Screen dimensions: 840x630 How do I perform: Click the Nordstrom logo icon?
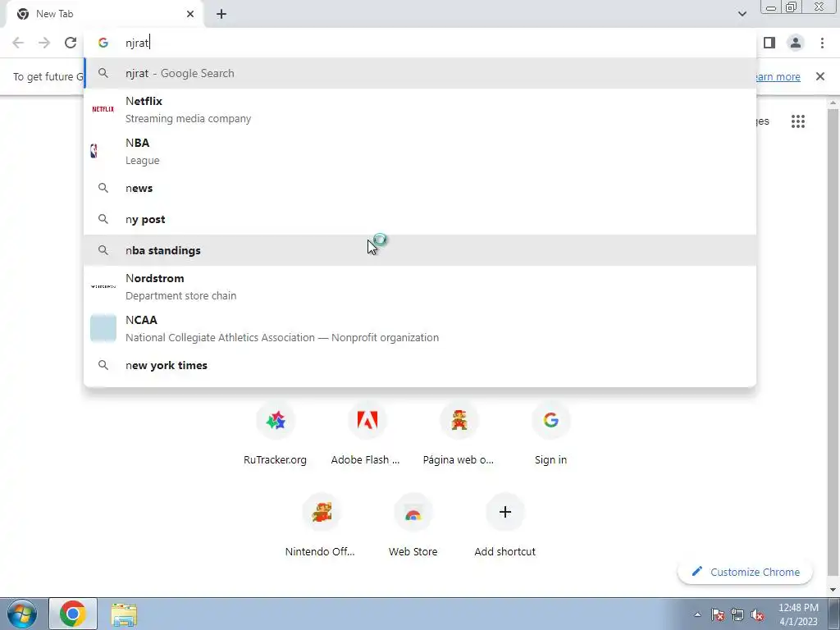click(x=103, y=286)
